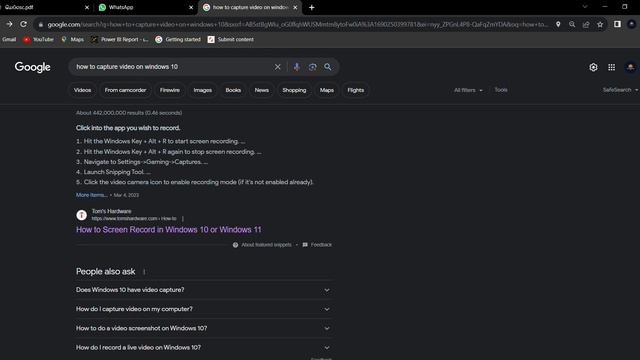Click the zoom magnifier in the address bar
This screenshot has width=640, height=360.
(572, 24)
